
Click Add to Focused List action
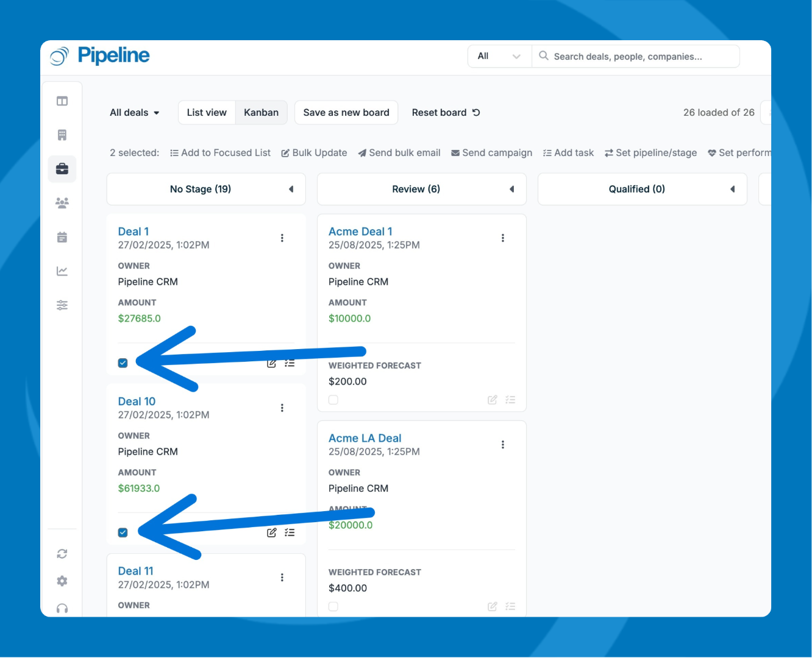pyautogui.click(x=220, y=153)
